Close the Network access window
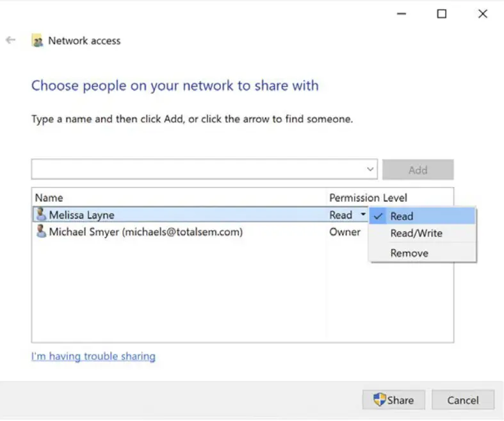Screen dimensions: 504x421 483,13
